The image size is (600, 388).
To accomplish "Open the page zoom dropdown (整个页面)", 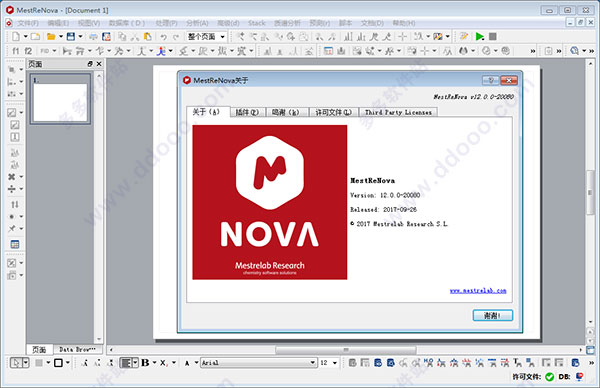I will [x=206, y=37].
